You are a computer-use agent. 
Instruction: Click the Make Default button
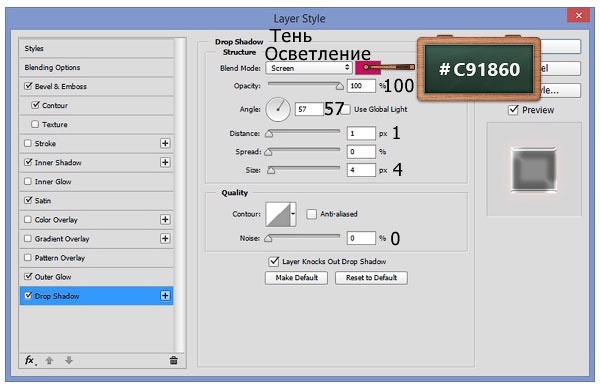297,278
